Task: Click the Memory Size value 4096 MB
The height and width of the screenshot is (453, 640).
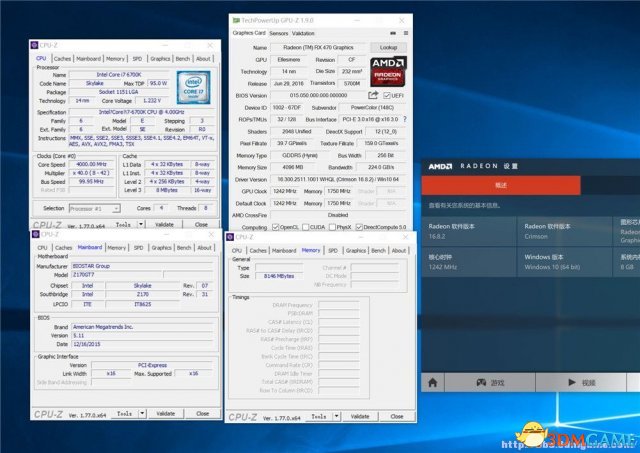Action: coord(293,167)
